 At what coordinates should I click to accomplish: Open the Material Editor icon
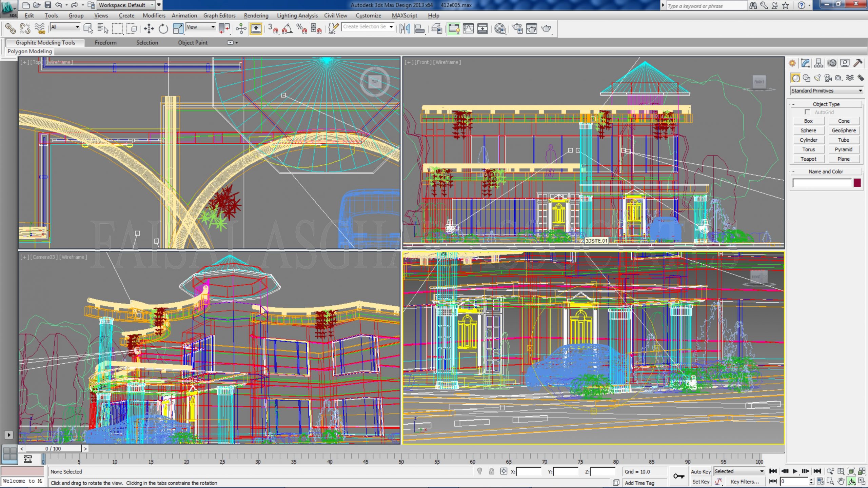500,29
